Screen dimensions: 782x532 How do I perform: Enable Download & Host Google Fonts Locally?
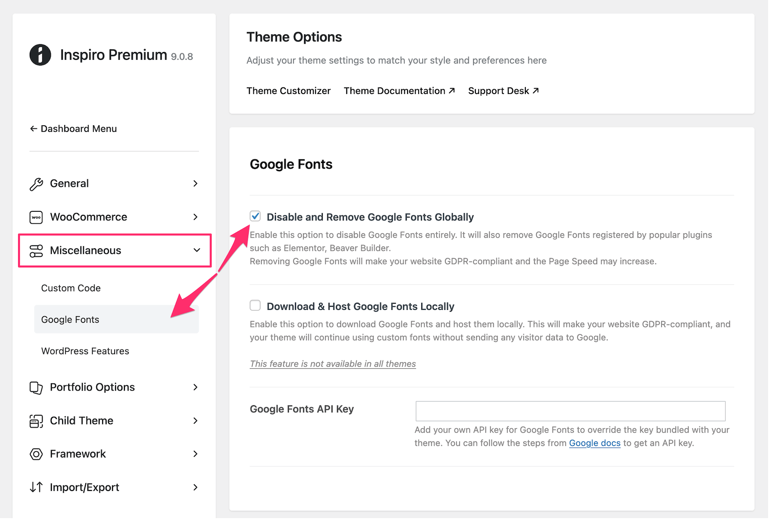pos(255,305)
